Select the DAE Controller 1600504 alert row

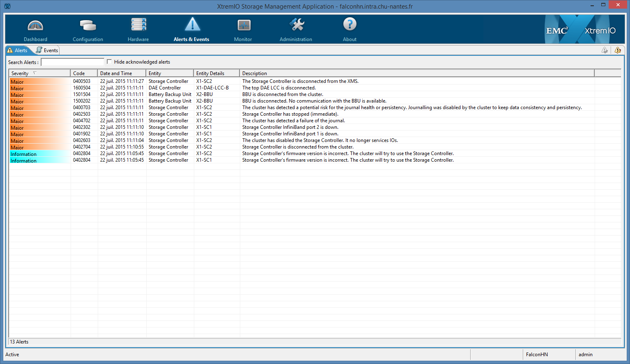pyautogui.click(x=164, y=88)
